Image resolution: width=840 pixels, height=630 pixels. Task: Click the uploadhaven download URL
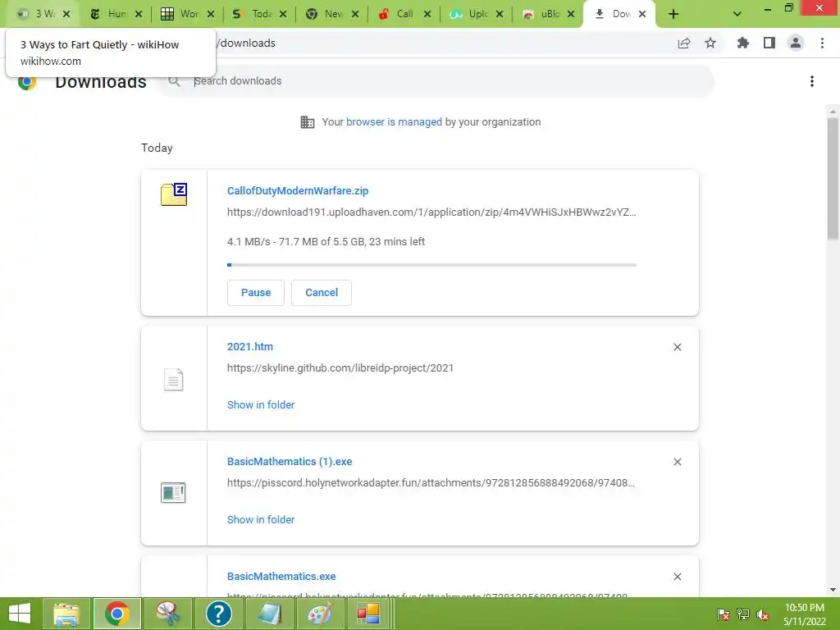(x=431, y=212)
